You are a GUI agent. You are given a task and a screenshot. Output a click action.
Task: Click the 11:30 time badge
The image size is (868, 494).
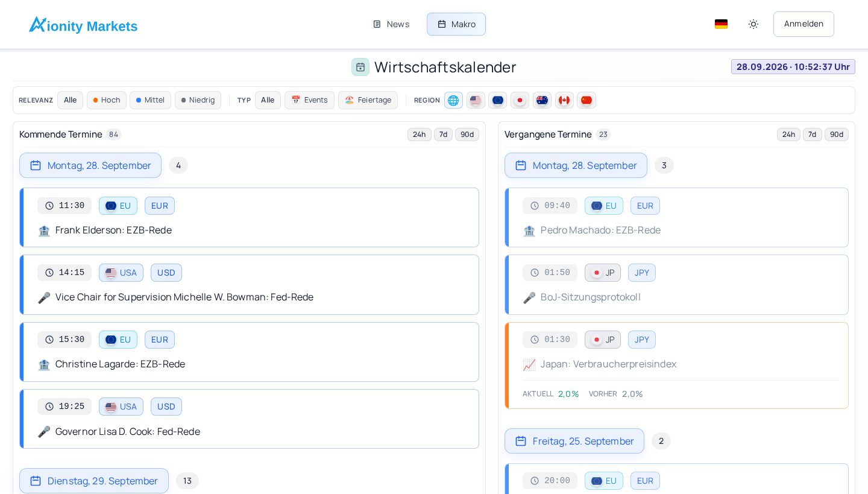64,206
